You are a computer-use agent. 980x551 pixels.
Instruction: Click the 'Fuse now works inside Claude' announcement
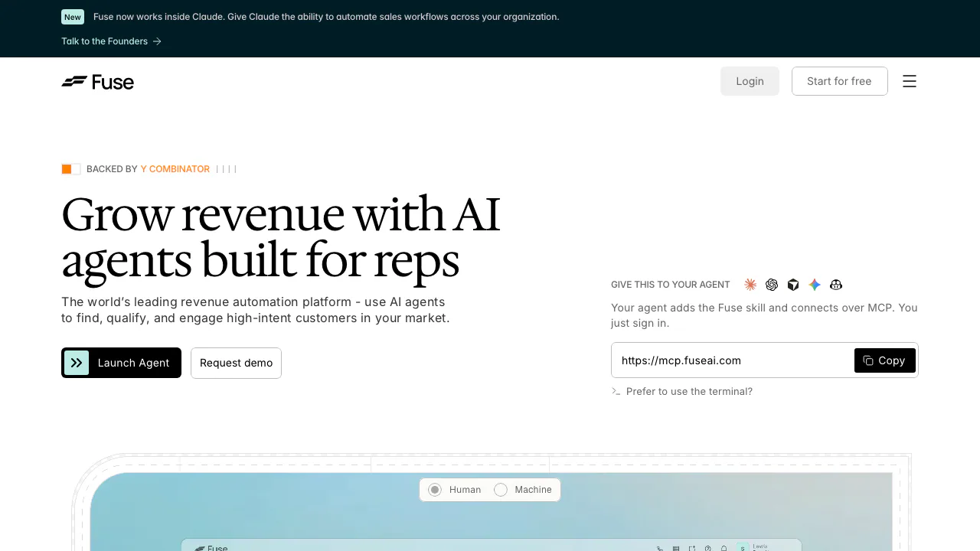[326, 17]
